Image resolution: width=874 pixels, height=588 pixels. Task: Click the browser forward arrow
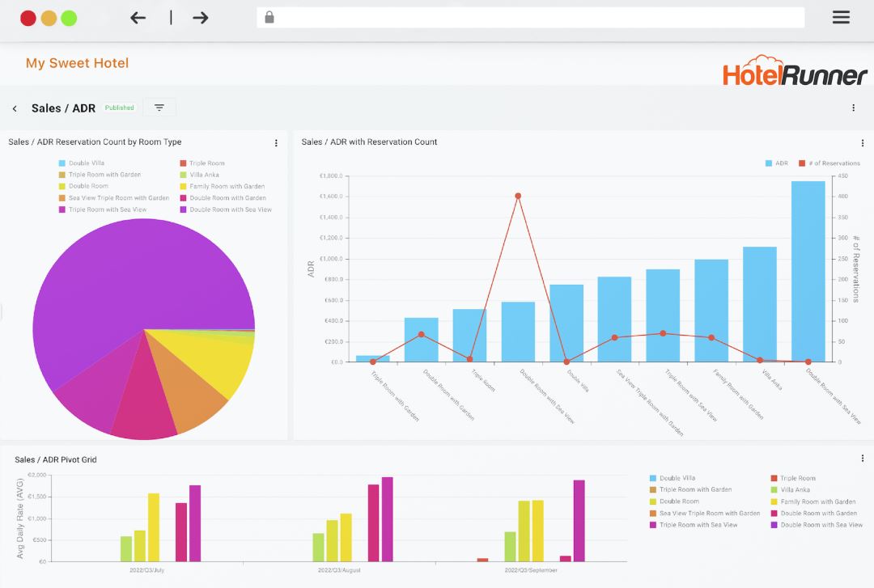click(x=201, y=18)
